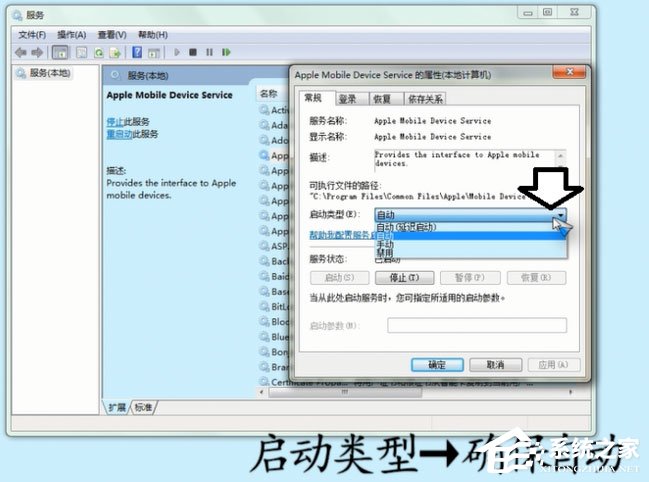Screen dimensions: 649x482
Task: Open the 文件(F) menu
Action: pyautogui.click(x=32, y=34)
